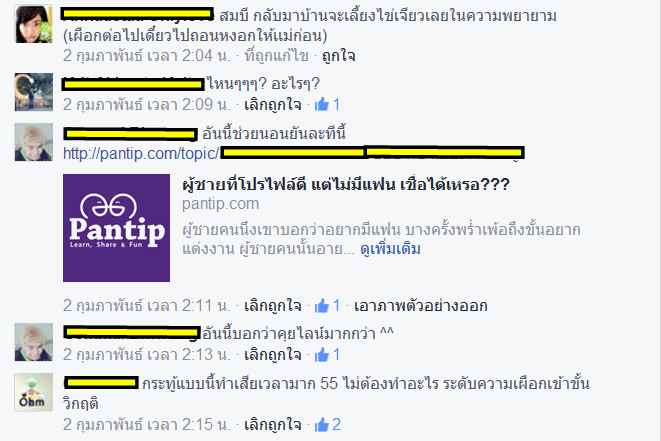Click the like thumb icon on 2:09 comment
Image resolution: width=661 pixels, height=441 pixels.
[322, 104]
